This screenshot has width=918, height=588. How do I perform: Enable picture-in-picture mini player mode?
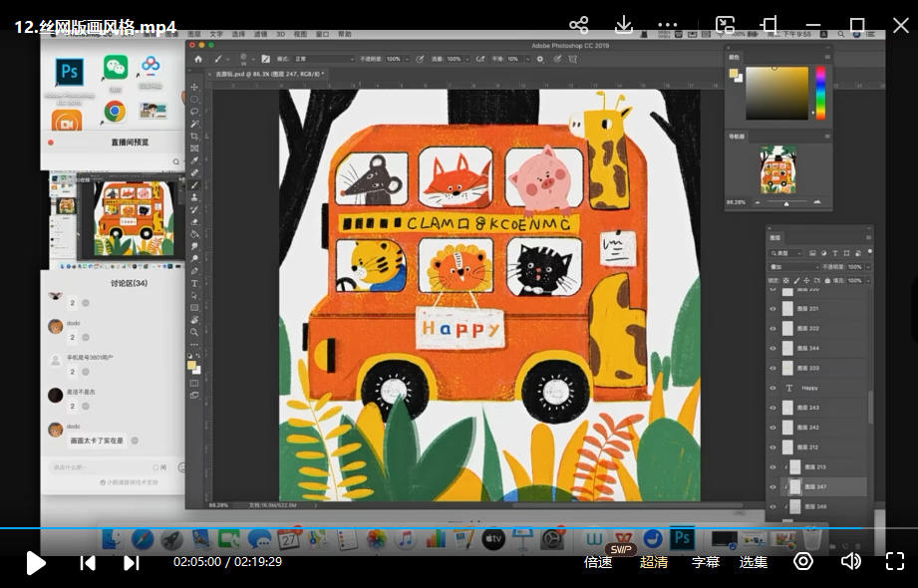click(x=725, y=25)
